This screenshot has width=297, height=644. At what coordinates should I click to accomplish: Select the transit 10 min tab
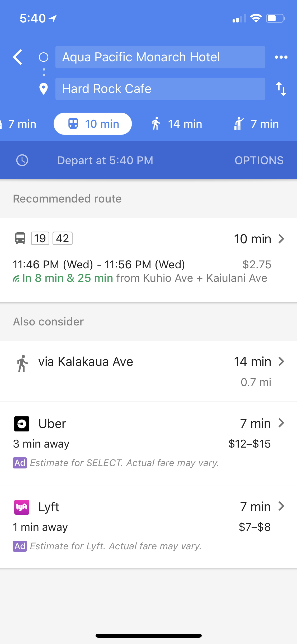click(x=93, y=124)
